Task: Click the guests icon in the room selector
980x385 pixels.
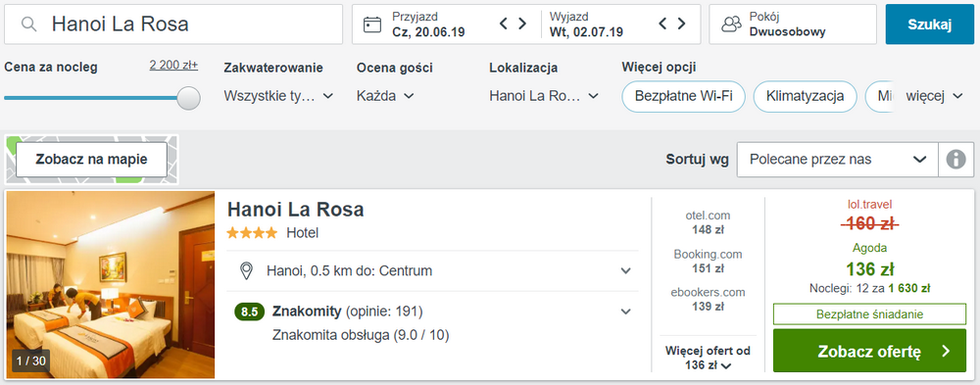Action: tap(731, 24)
